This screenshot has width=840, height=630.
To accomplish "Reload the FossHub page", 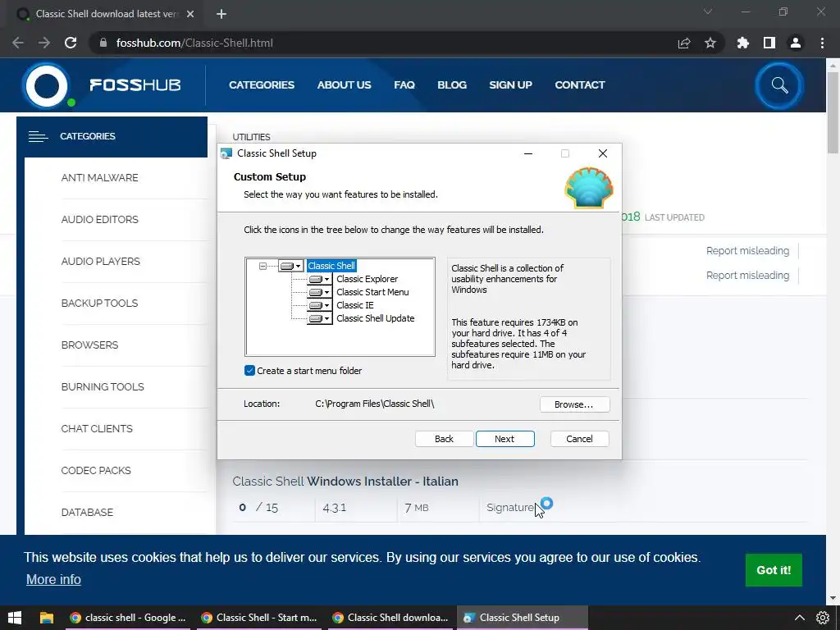I will [71, 43].
